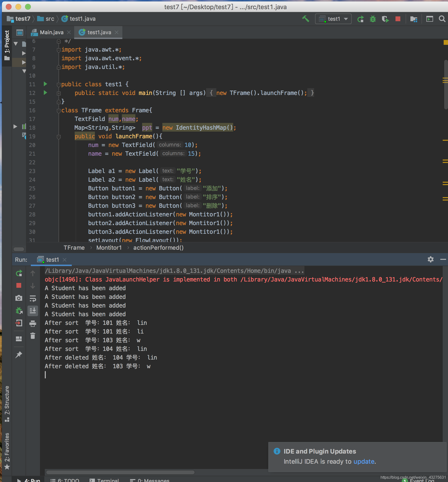Click test7 in the navigation breadcrumb
448x482 pixels.
(x=19, y=19)
